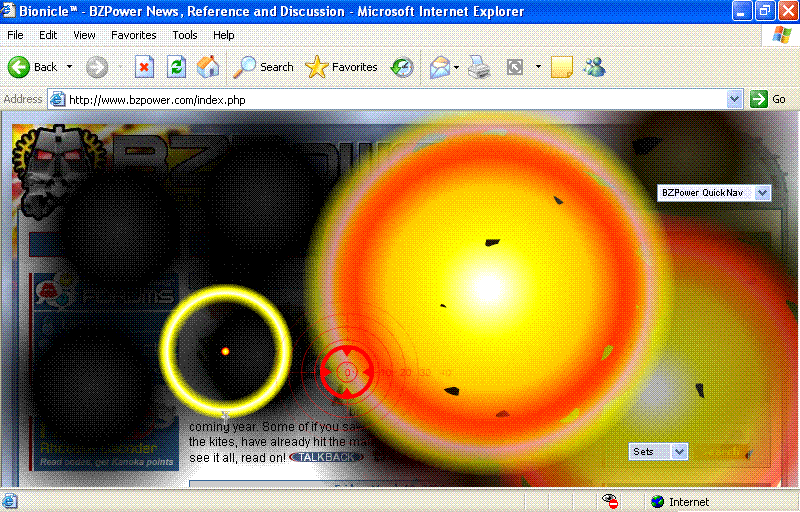The image size is (800, 512).
Task: Open the Help menu
Action: (x=223, y=35)
